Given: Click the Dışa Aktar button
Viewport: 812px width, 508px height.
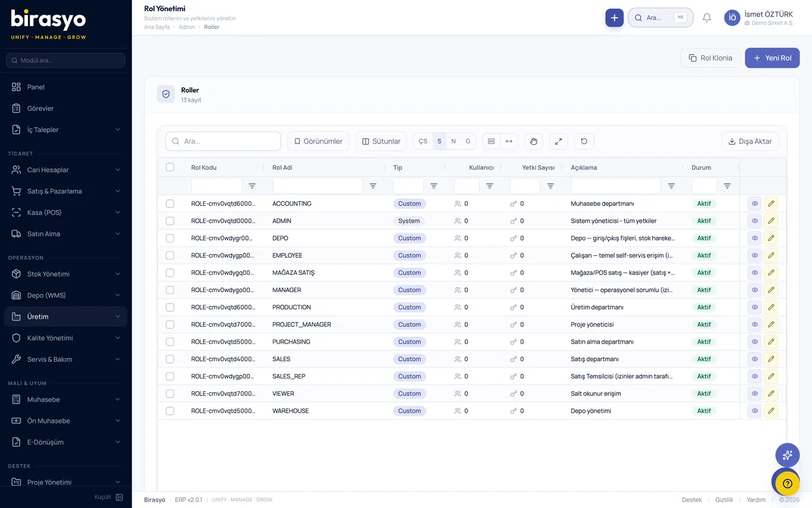Looking at the screenshot, I should click(750, 141).
